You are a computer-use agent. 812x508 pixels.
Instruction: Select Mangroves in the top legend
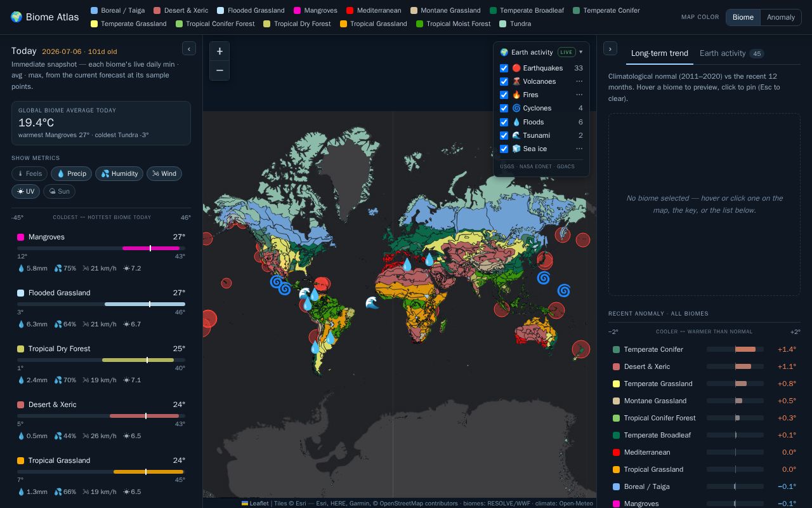pos(316,10)
